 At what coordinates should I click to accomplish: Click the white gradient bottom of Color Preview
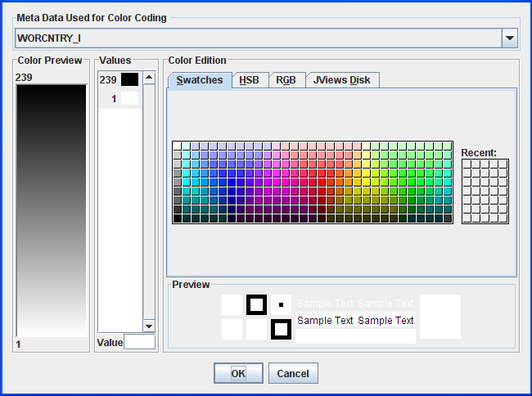point(51,327)
